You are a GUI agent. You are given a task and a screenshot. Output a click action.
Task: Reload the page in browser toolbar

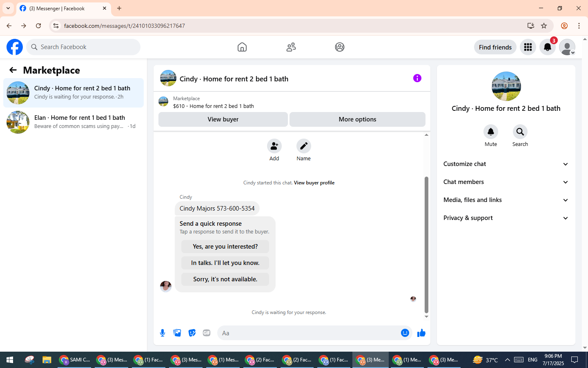tap(38, 26)
